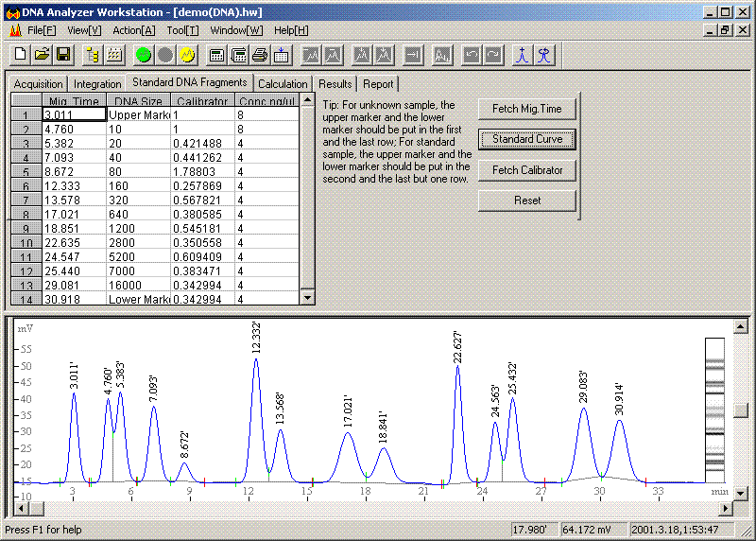Viewport: 756px width, 541px height.
Task: Click the grayed multi-peak chromatogram icon
Action: point(442,55)
